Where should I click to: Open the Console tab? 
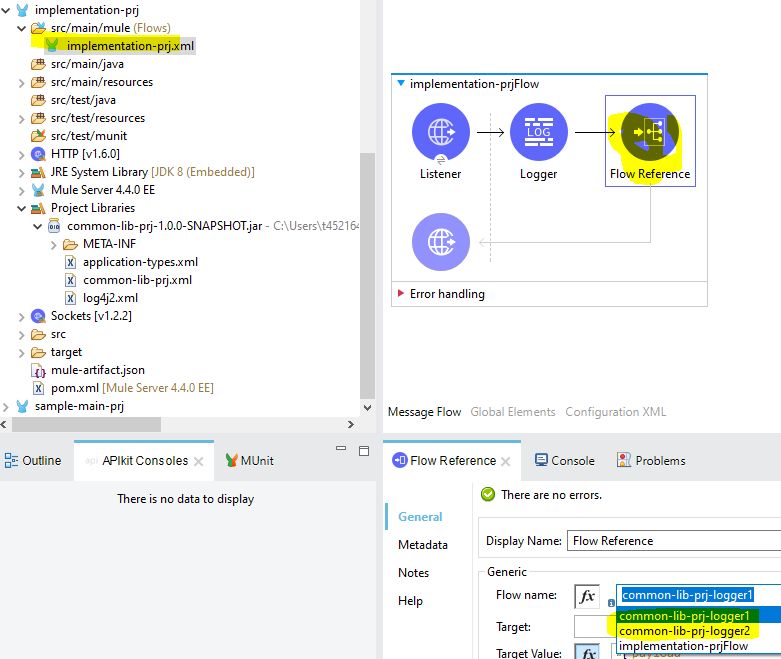(564, 460)
